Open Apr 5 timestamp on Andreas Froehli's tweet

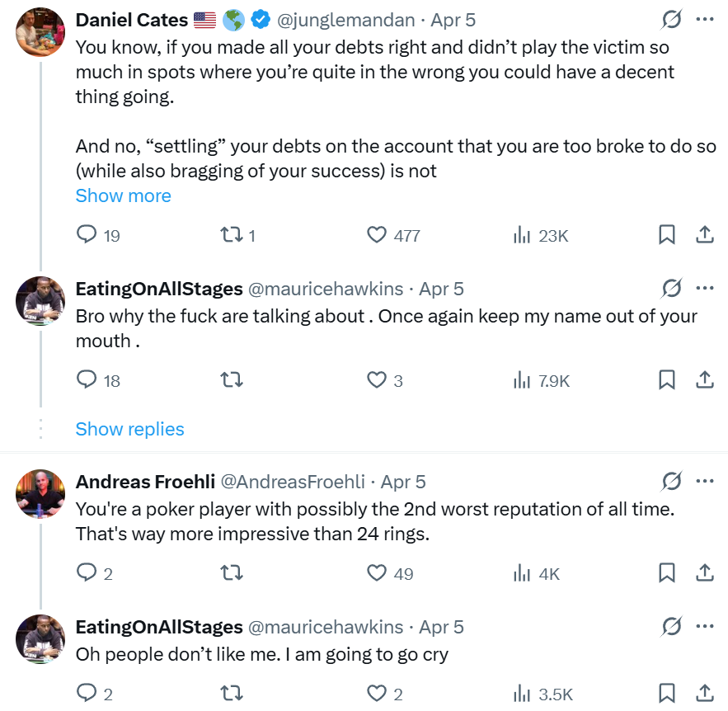click(403, 481)
